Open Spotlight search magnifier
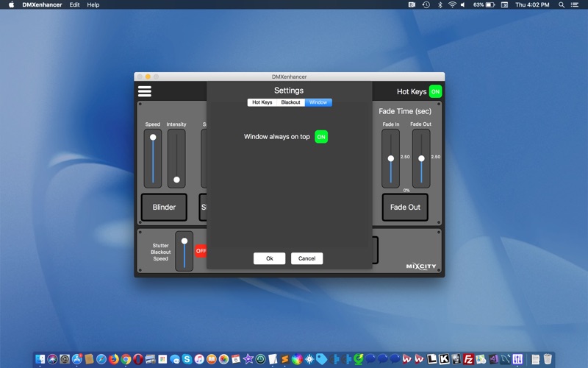The width and height of the screenshot is (588, 368). [x=562, y=4]
